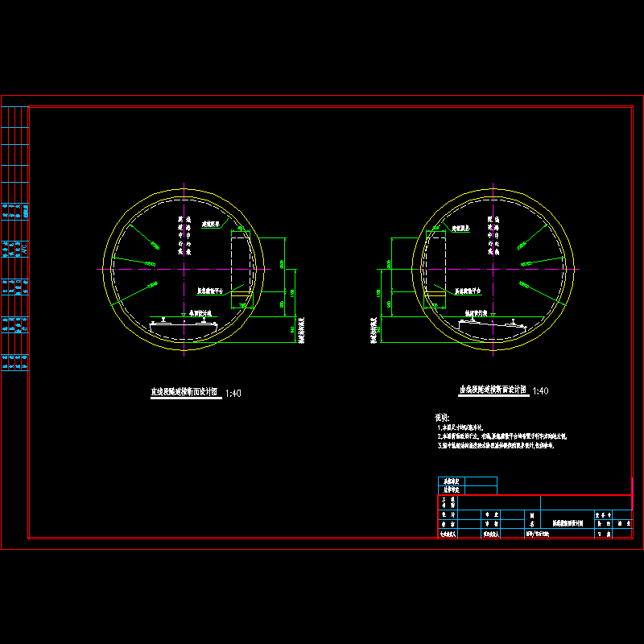Click the drawing name cell in title block
Image resolution: width=644 pixels, height=644 pixels.
click(566, 522)
